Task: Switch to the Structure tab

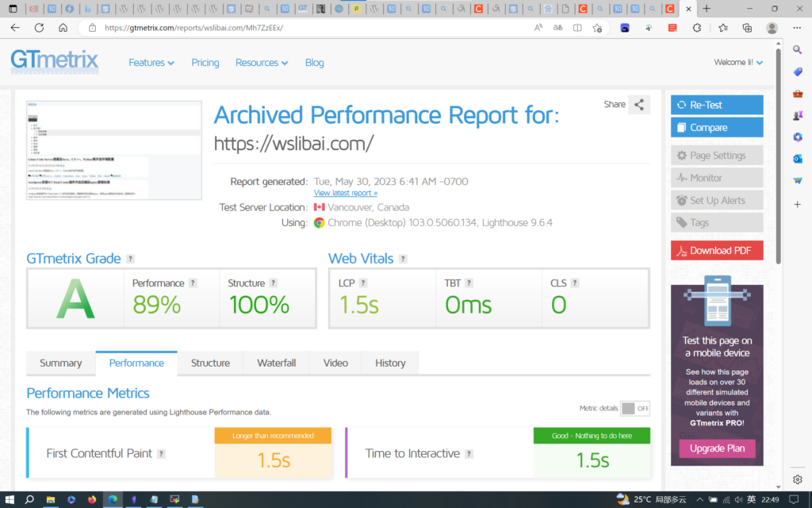Action: (210, 363)
